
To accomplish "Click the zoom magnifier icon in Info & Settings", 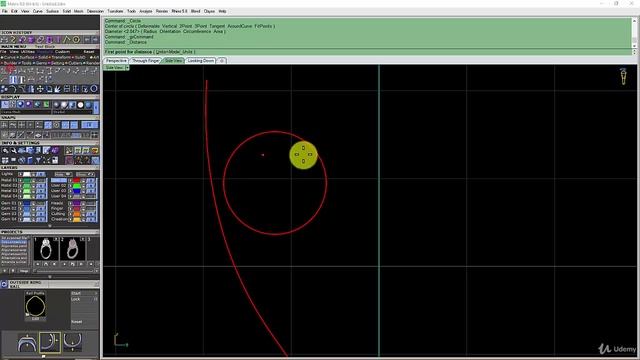I will pyautogui.click(x=5, y=150).
